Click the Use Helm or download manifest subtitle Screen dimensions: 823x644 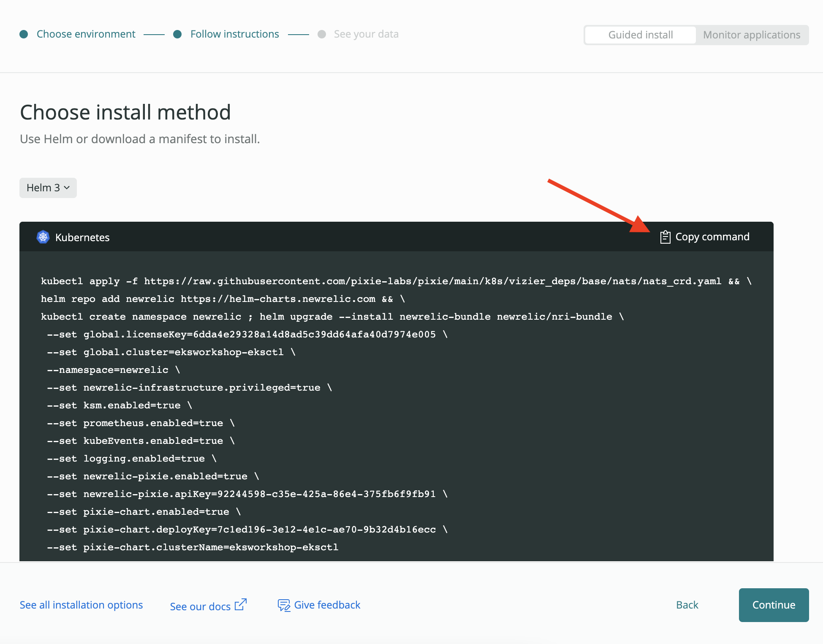tap(140, 139)
